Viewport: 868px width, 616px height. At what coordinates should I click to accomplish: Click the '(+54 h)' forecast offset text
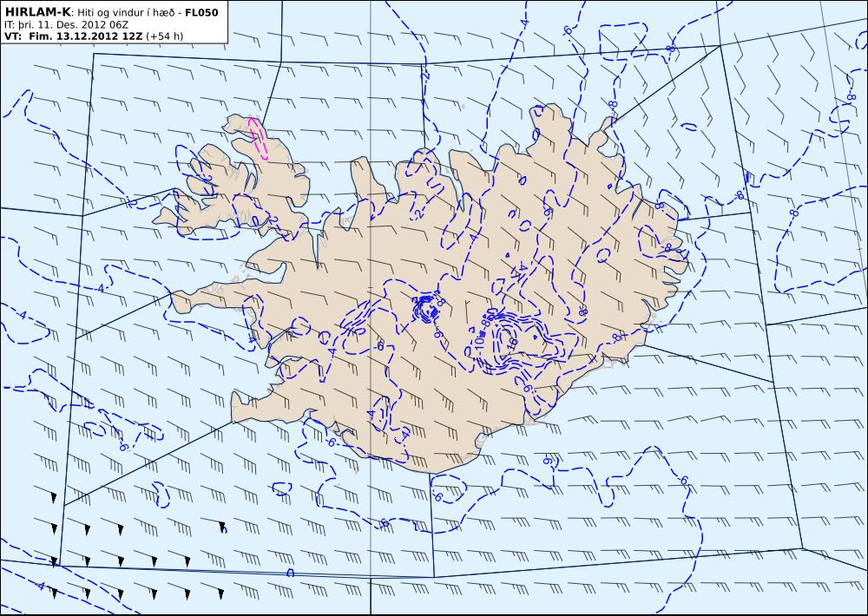164,36
